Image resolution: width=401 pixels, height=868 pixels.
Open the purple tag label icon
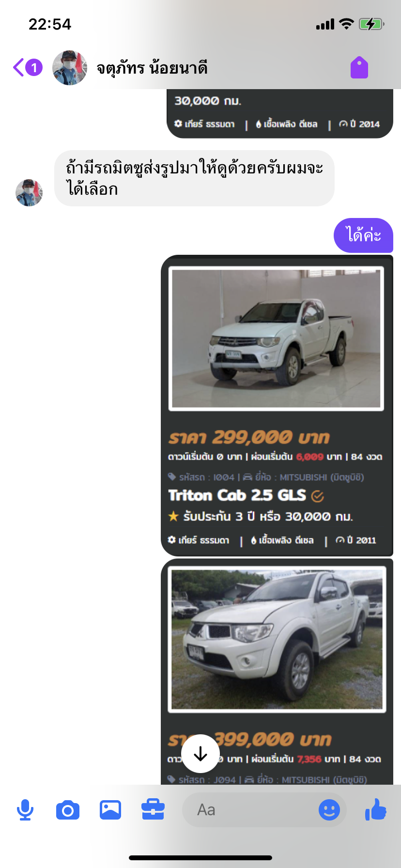tap(359, 67)
